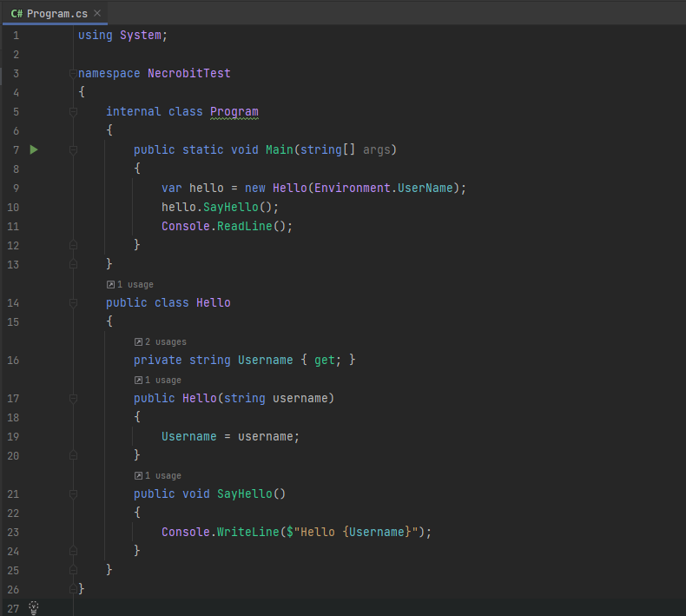Click the usages icon above Username property
The width and height of the screenshot is (686, 616).
138,341
